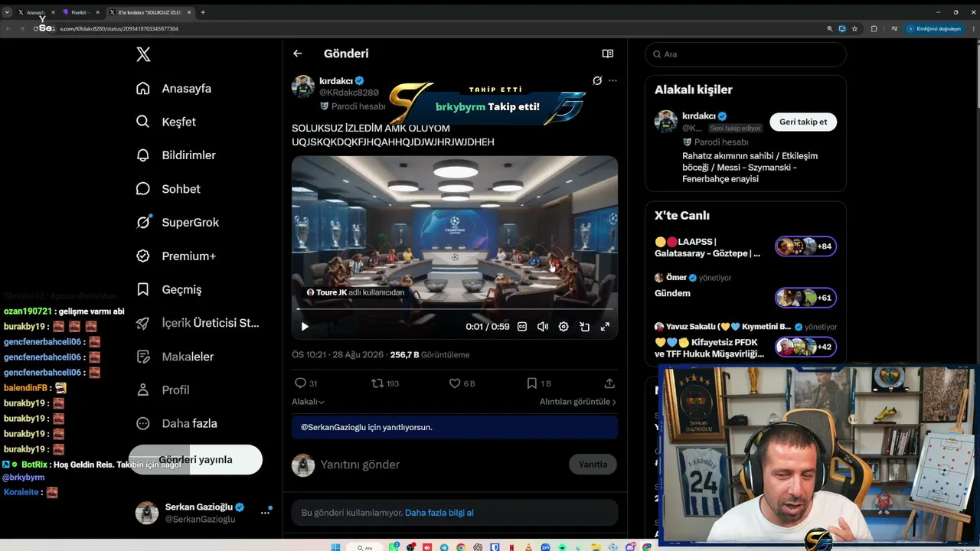980x551 pixels.
Task: Click the browser address bar URL
Action: click(x=119, y=28)
